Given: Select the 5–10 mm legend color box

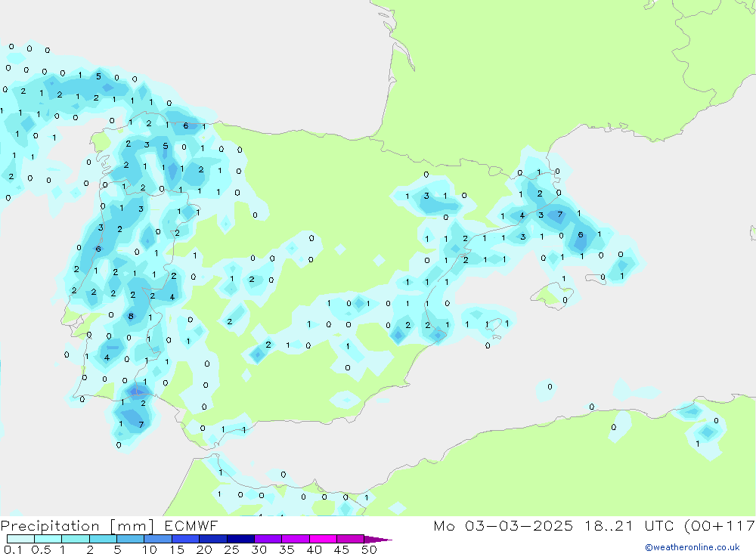Looking at the screenshot, I should pyautogui.click(x=131, y=539).
